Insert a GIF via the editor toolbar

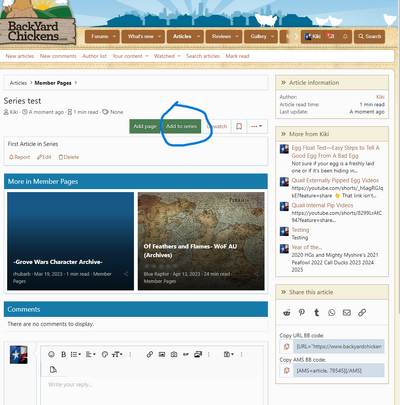pos(186,354)
